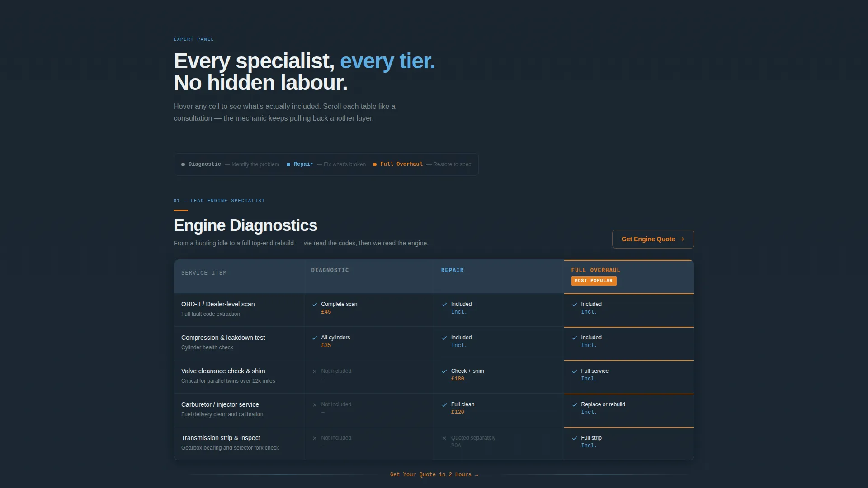
Task: Click the grey dot next to Diagnostic legend
Action: coord(183,164)
